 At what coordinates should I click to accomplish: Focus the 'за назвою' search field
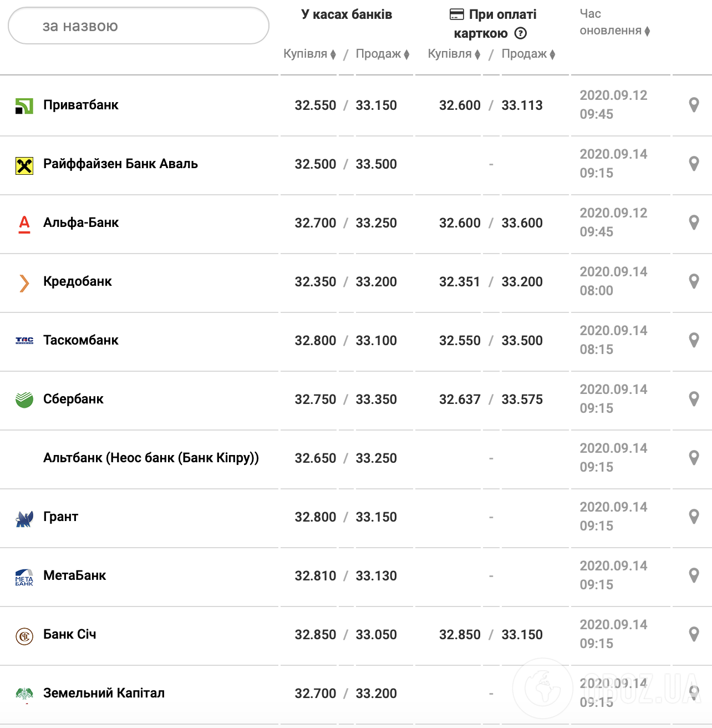139,26
